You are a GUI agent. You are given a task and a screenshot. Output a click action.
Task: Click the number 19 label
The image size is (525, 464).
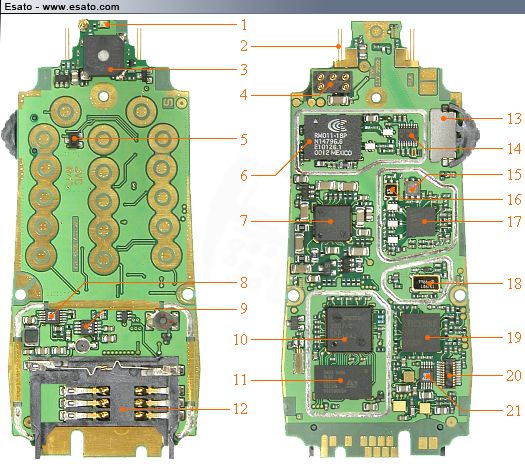[514, 337]
